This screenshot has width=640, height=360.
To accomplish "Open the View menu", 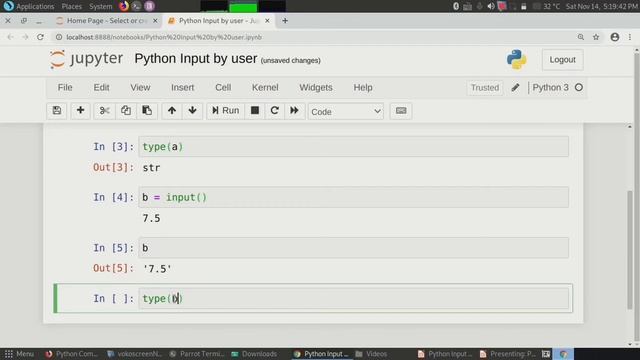I will tap(140, 87).
